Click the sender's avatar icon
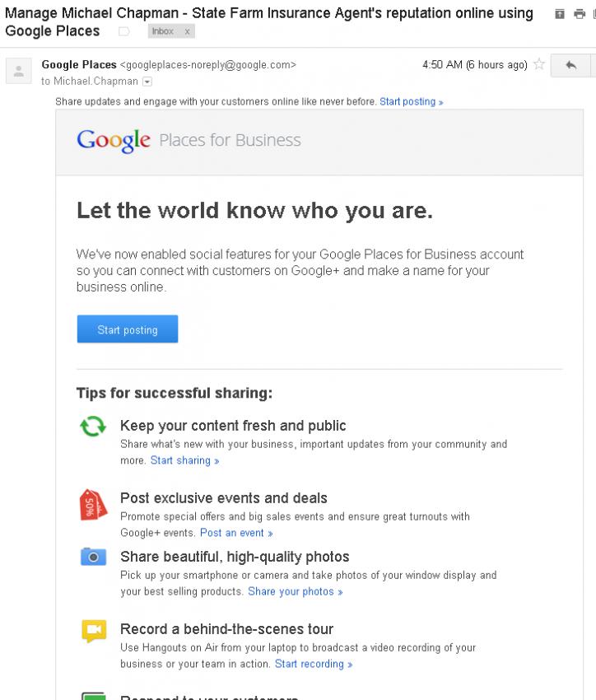Image resolution: width=596 pixels, height=700 pixels. click(x=19, y=71)
